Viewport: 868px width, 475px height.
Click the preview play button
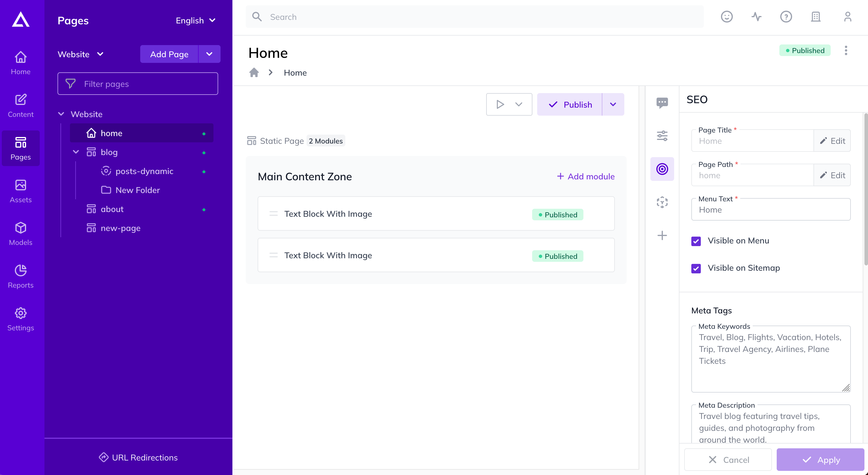(x=500, y=104)
